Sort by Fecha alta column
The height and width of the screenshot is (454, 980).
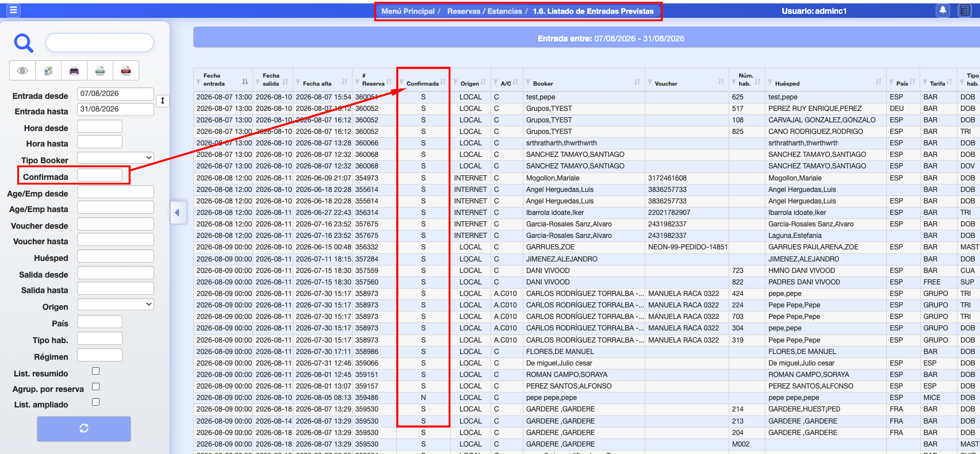[x=344, y=82]
